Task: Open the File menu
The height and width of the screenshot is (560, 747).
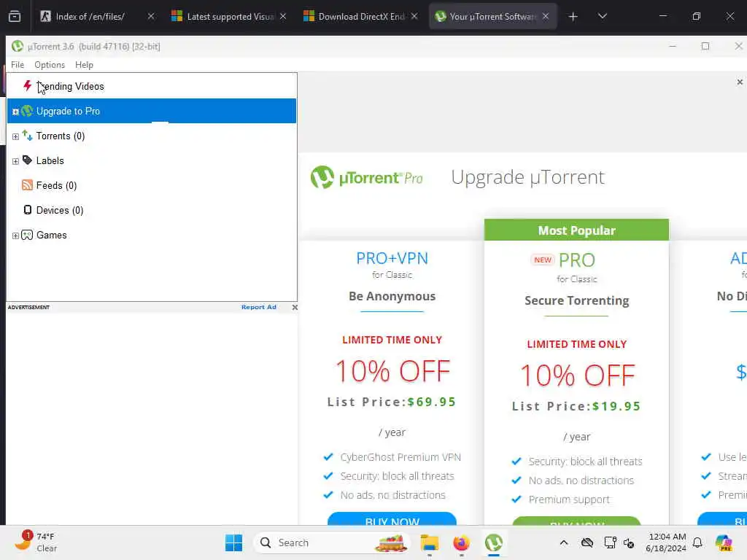Action: pos(18,64)
